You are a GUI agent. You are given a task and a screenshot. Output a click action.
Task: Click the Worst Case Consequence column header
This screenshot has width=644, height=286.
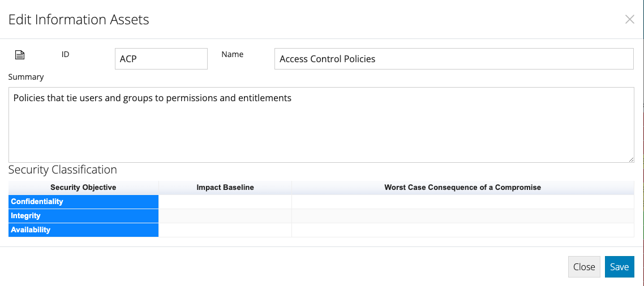463,188
